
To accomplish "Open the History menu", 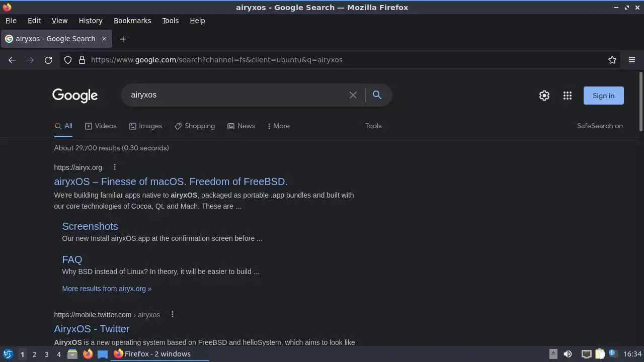I will [91, 21].
